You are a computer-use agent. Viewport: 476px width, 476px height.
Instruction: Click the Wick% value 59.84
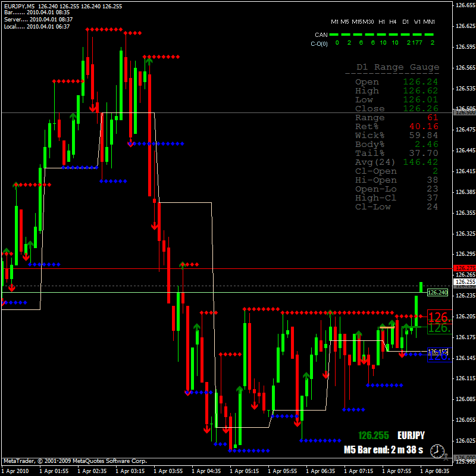(x=424, y=136)
